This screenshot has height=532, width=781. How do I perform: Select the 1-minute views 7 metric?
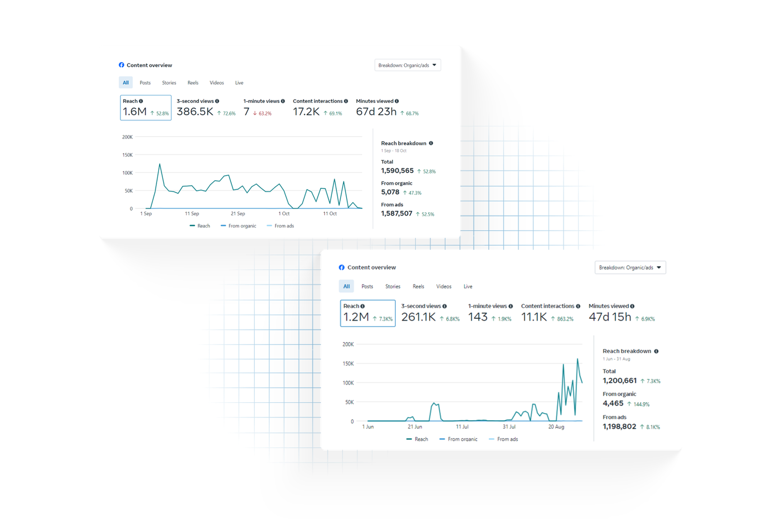point(264,107)
